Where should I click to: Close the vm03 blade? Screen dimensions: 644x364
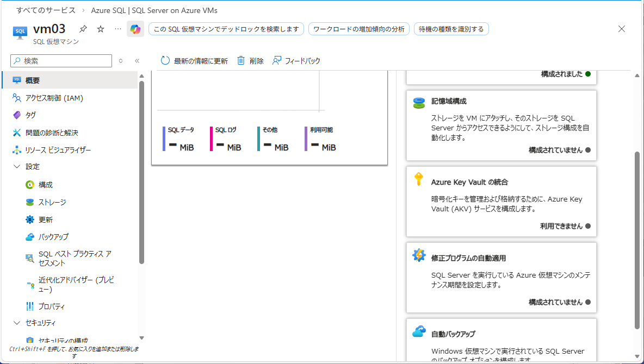[x=621, y=29]
